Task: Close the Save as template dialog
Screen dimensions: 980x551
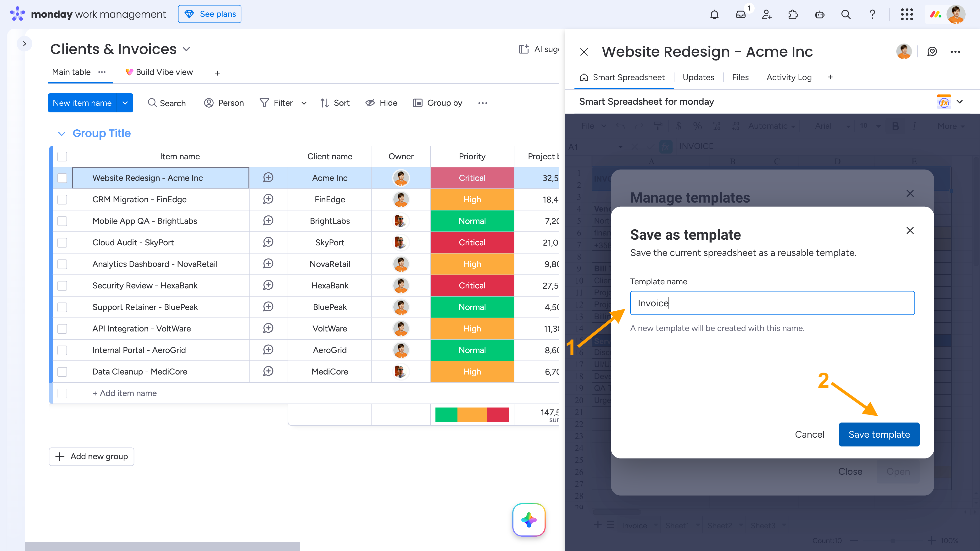Action: (910, 231)
